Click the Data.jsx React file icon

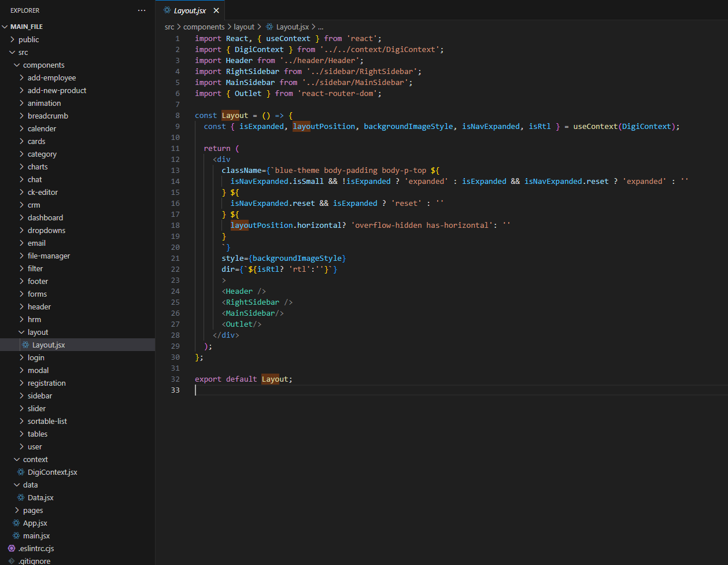[21, 498]
